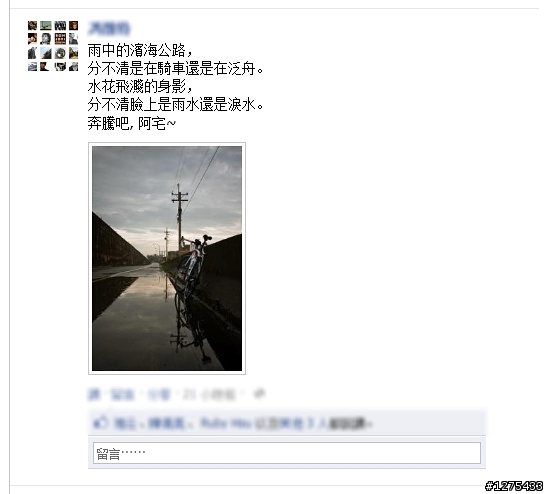Click the #1275433 watermark label
Screen dimensions: 550x494
514,486
